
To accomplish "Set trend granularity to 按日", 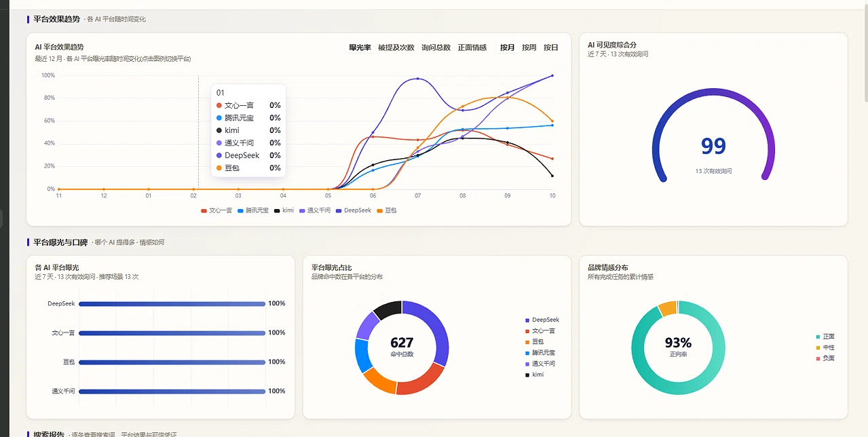I will coord(551,47).
